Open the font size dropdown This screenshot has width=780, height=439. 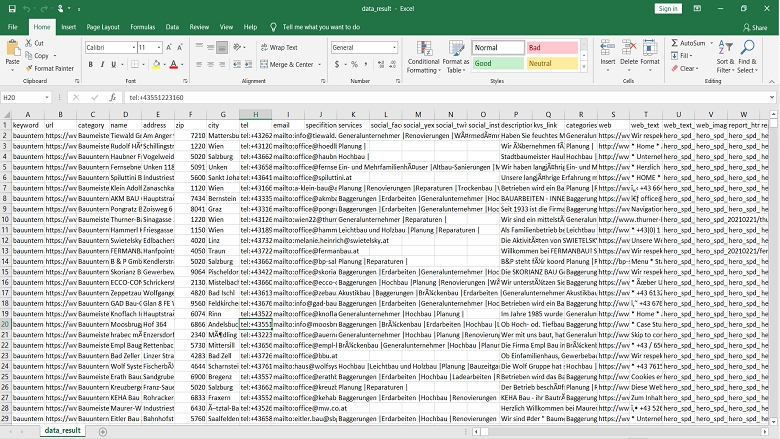tap(159, 47)
